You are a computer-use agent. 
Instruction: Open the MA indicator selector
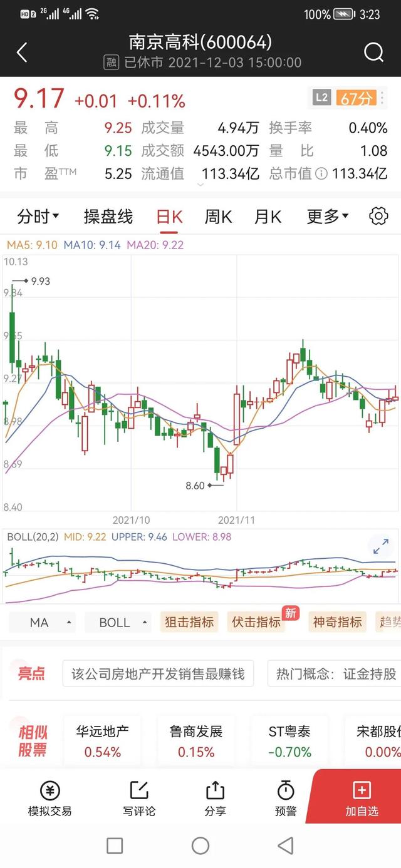pyautogui.click(x=44, y=622)
